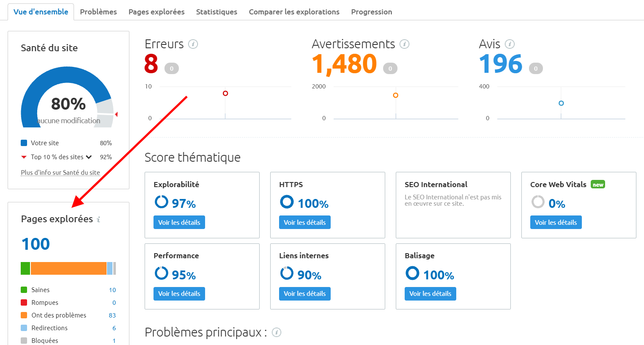Click the red Erreurs chart data point
The height and width of the screenshot is (345, 644).
pyautogui.click(x=225, y=93)
